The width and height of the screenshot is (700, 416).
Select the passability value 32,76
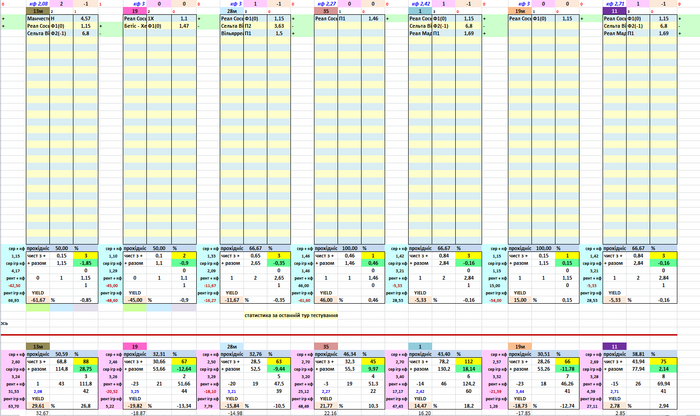255,354
